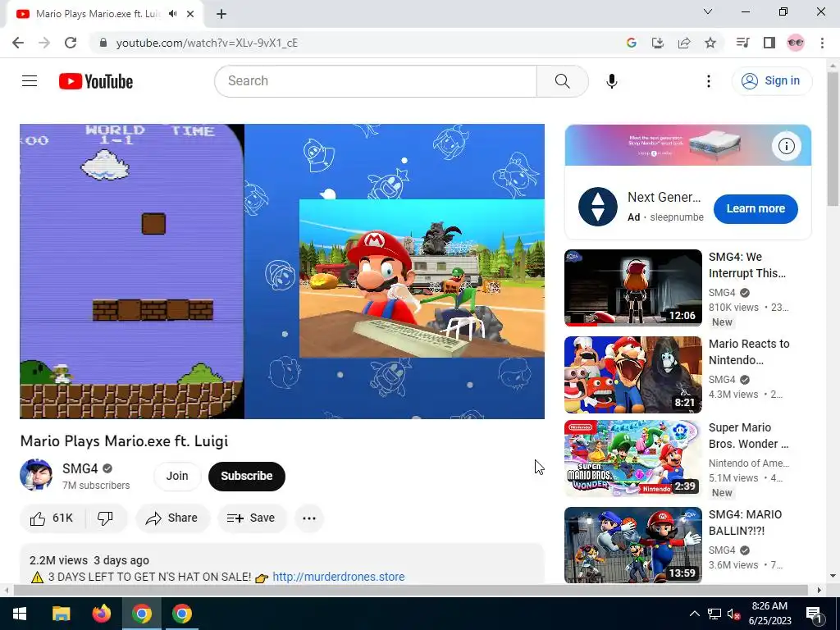Open the muted volume tray icon
This screenshot has width=840, height=630.
(x=734, y=614)
